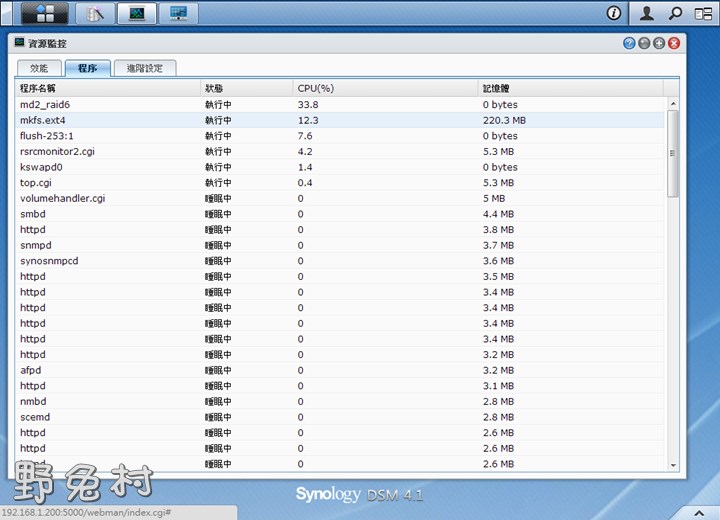
Task: Click the 4.4 MB memory value
Action: coord(498,214)
